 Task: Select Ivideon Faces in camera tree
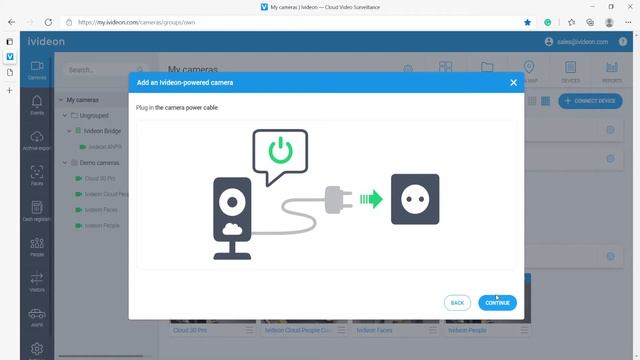pyautogui.click(x=101, y=210)
